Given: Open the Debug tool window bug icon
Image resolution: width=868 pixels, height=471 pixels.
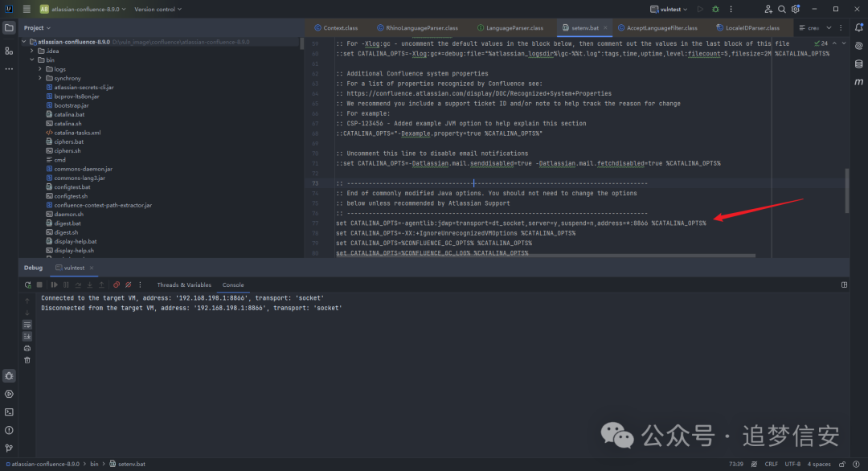Looking at the screenshot, I should tap(9, 376).
